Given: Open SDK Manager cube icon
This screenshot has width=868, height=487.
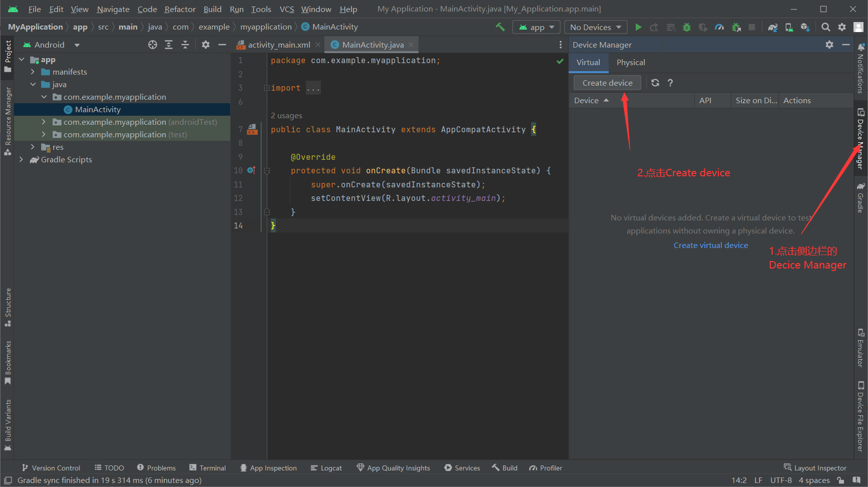Looking at the screenshot, I should 805,27.
